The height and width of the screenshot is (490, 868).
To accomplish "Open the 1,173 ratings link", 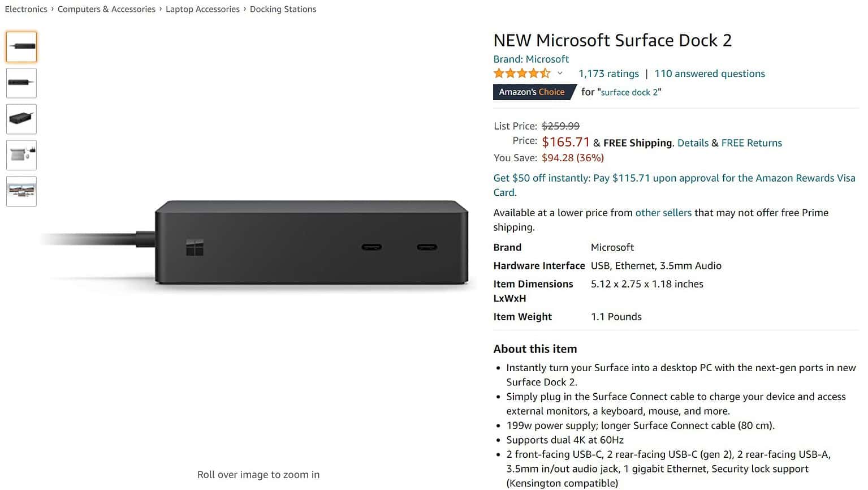I will [608, 73].
